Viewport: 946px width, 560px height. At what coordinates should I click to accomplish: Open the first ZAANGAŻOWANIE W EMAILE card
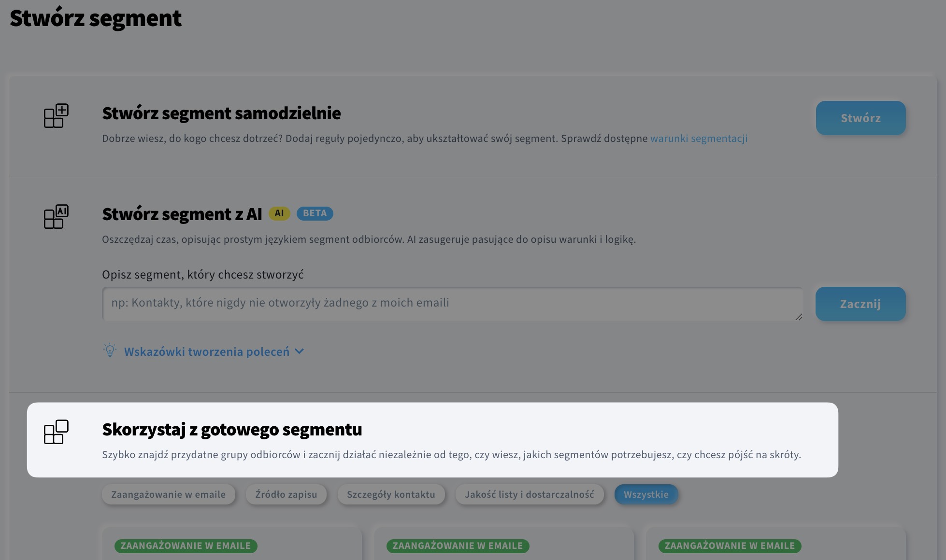pos(186,546)
